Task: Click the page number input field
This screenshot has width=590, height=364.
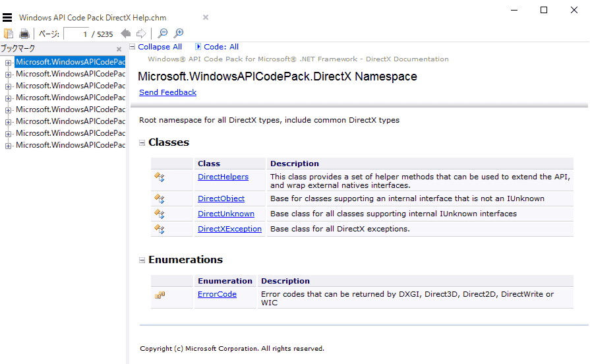Action: (76, 34)
